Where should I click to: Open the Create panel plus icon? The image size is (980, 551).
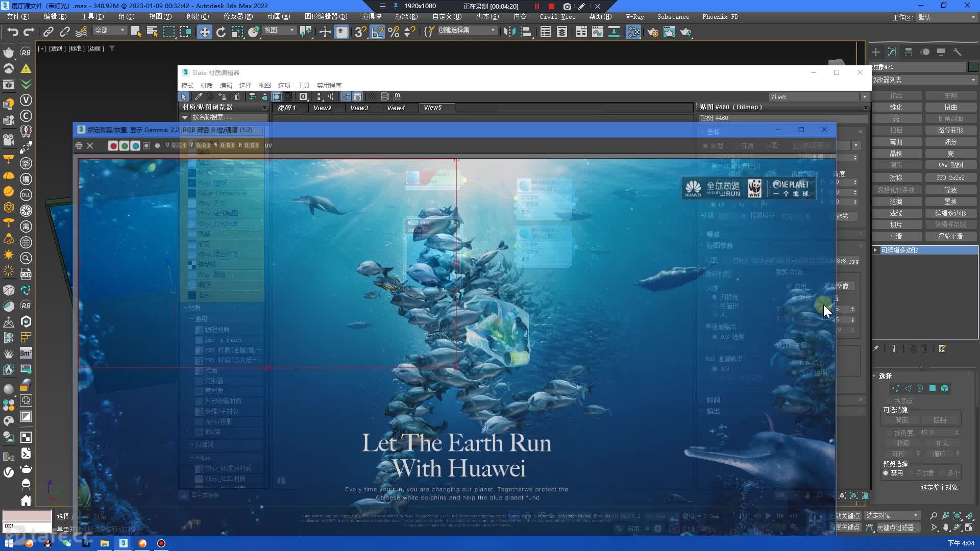tap(876, 52)
